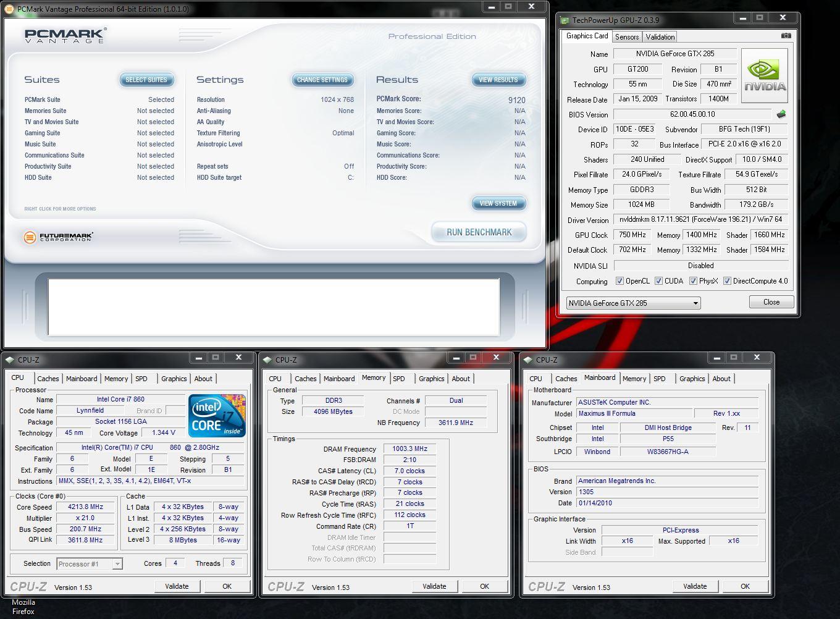Screen dimensions: 840x619
Task: Open the SPD tab in Memory tab window
Action: point(399,379)
